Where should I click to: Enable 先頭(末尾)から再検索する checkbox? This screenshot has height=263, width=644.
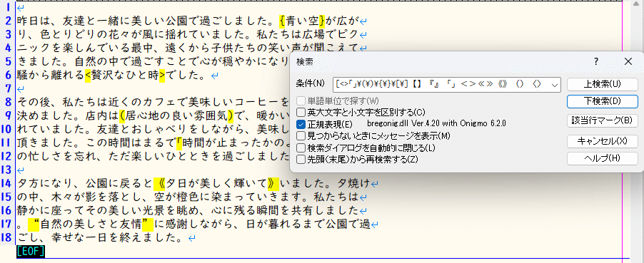click(x=301, y=158)
